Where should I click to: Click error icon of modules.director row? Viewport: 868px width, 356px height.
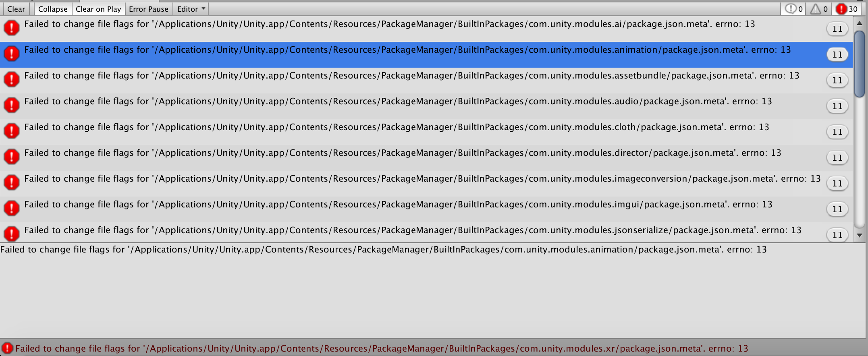(12, 156)
